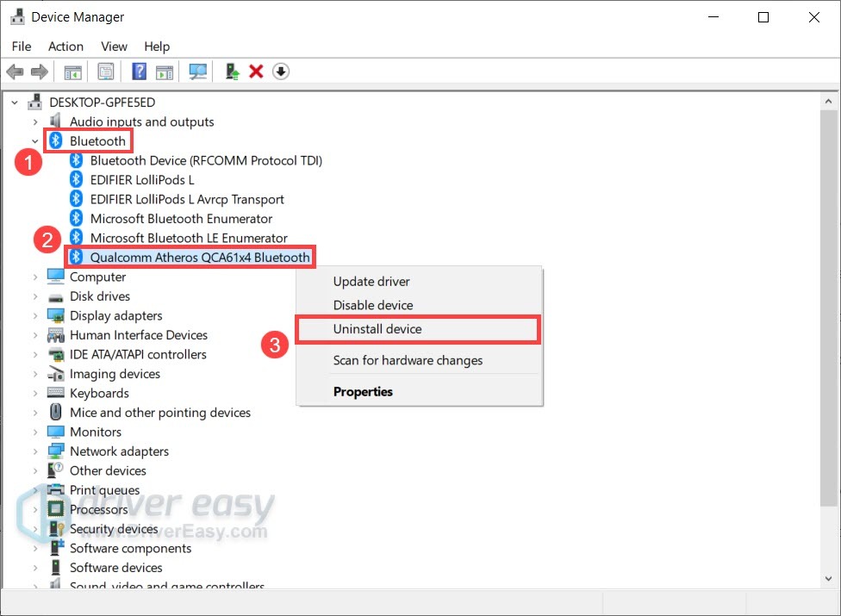Open the View menu

point(114,47)
